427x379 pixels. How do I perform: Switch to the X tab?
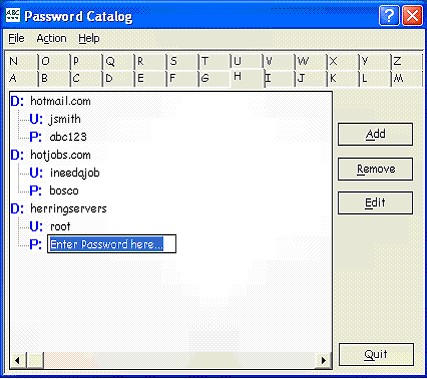[x=342, y=61]
